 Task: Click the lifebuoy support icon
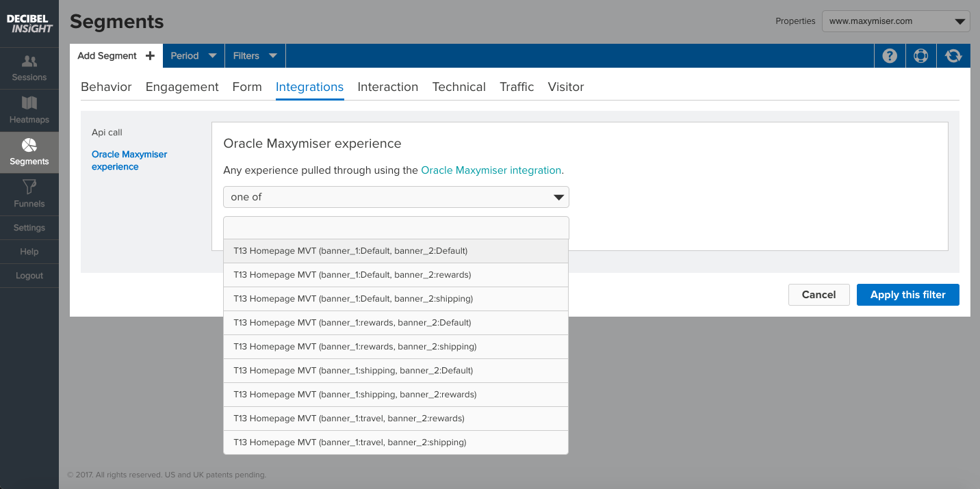coord(921,56)
